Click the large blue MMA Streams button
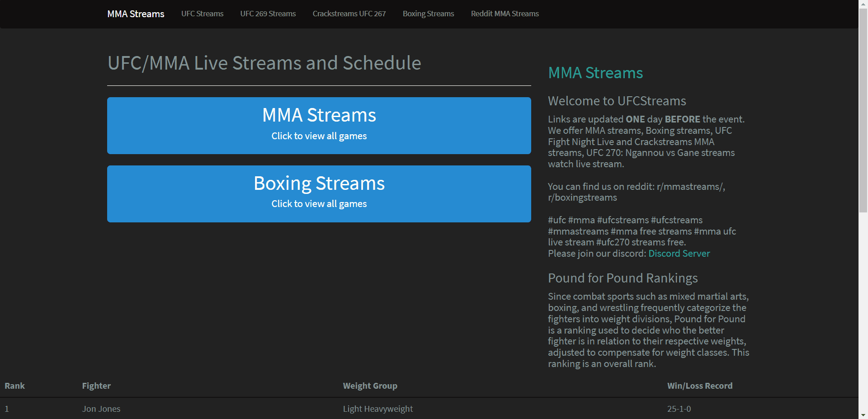868x419 pixels. (x=319, y=126)
